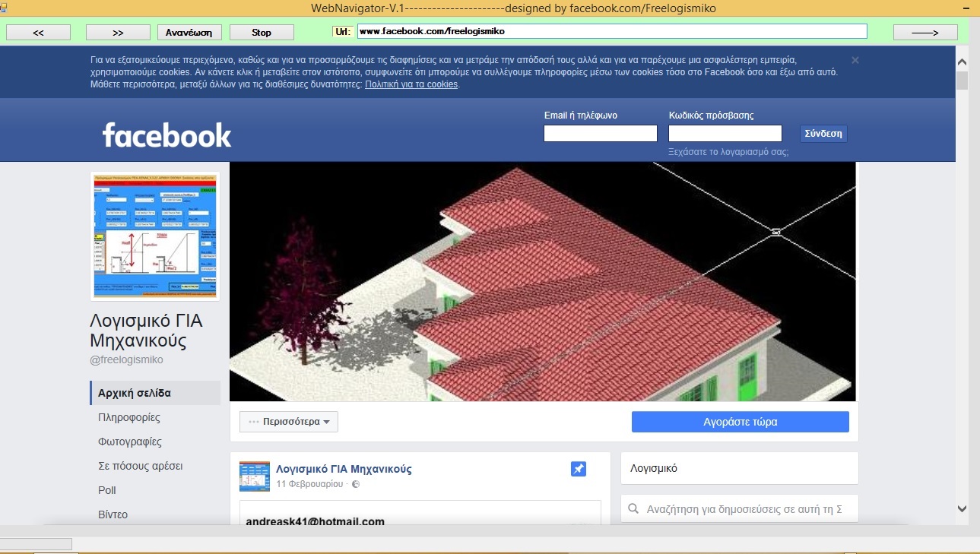Screen dimensions: 980x554
Task: Open the 11 Φεβρουαρίου post date link
Action: 309,484
